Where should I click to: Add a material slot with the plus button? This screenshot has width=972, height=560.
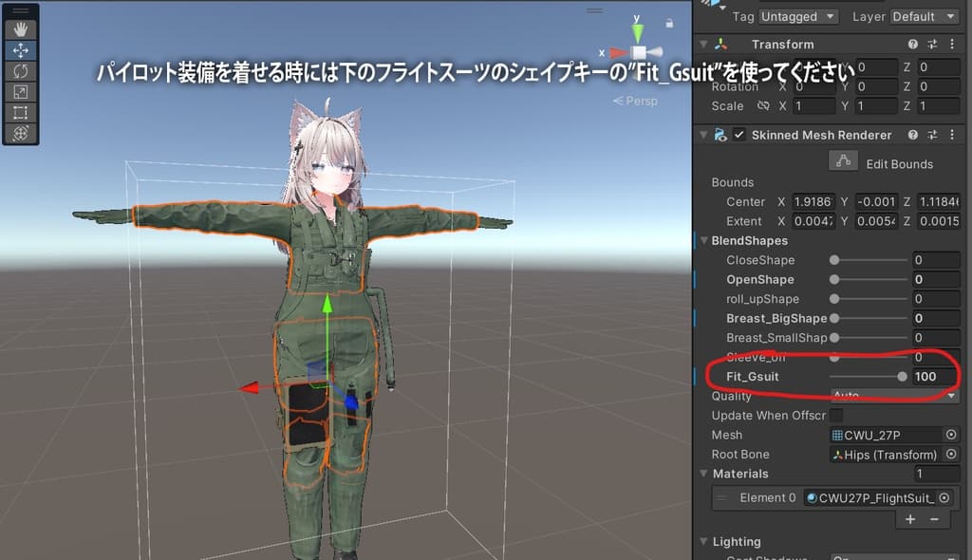click(x=909, y=519)
